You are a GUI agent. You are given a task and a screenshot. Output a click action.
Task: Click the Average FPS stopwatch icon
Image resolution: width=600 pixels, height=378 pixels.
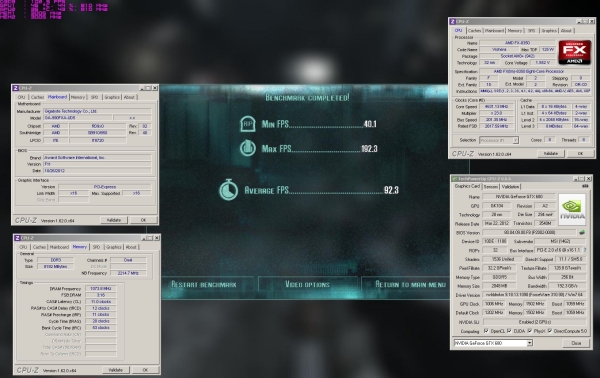tap(228, 189)
